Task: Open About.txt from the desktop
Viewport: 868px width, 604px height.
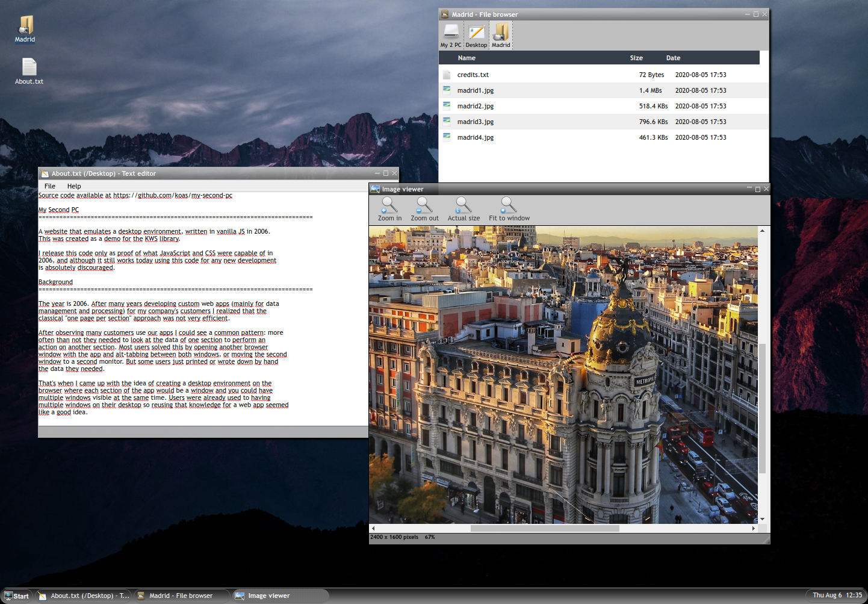Action: click(28, 67)
